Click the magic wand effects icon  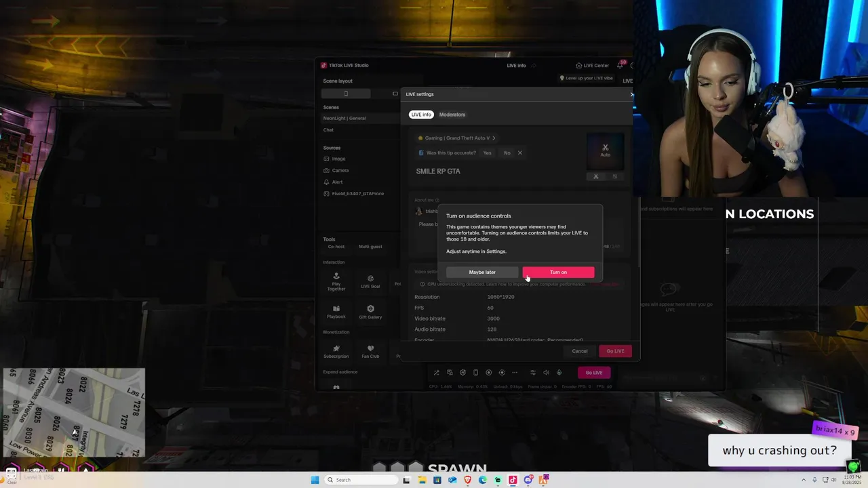click(436, 372)
